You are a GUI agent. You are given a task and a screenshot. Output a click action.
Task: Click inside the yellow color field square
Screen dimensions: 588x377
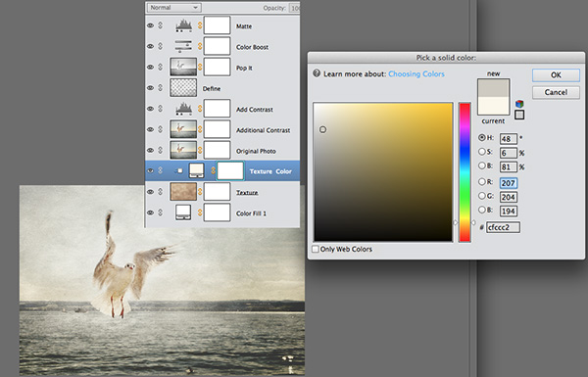(x=383, y=171)
